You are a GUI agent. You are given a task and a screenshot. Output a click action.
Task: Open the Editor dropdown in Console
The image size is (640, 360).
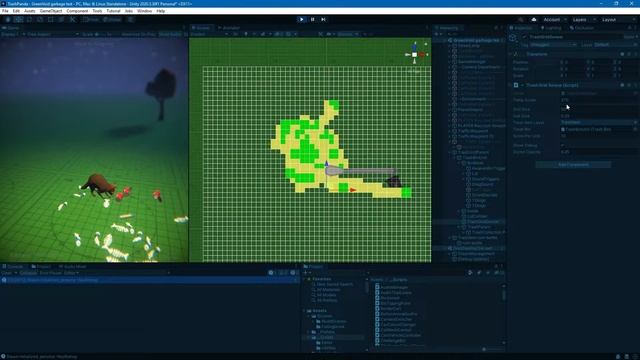point(71,273)
